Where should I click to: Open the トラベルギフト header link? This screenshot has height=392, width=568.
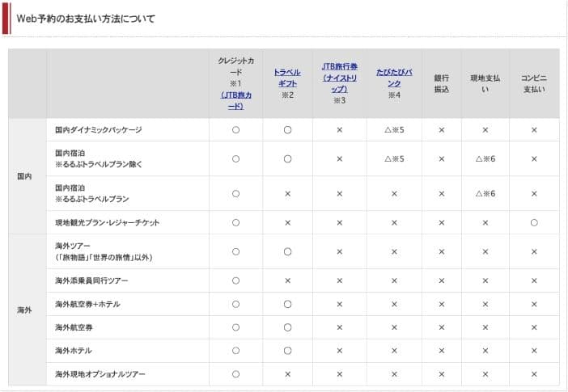pos(287,78)
